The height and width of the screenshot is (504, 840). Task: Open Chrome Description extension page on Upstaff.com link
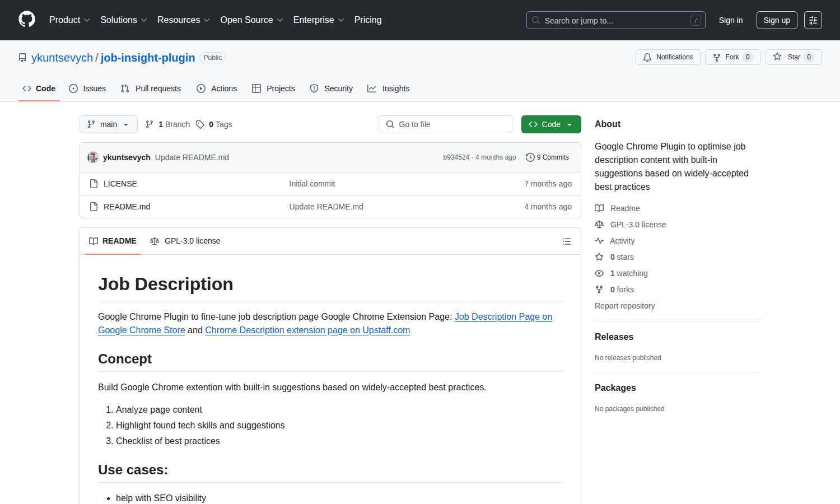click(307, 330)
